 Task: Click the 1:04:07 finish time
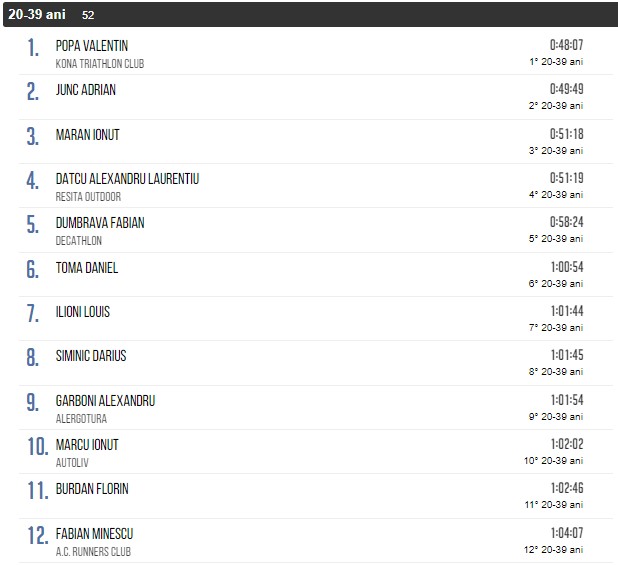click(x=566, y=534)
